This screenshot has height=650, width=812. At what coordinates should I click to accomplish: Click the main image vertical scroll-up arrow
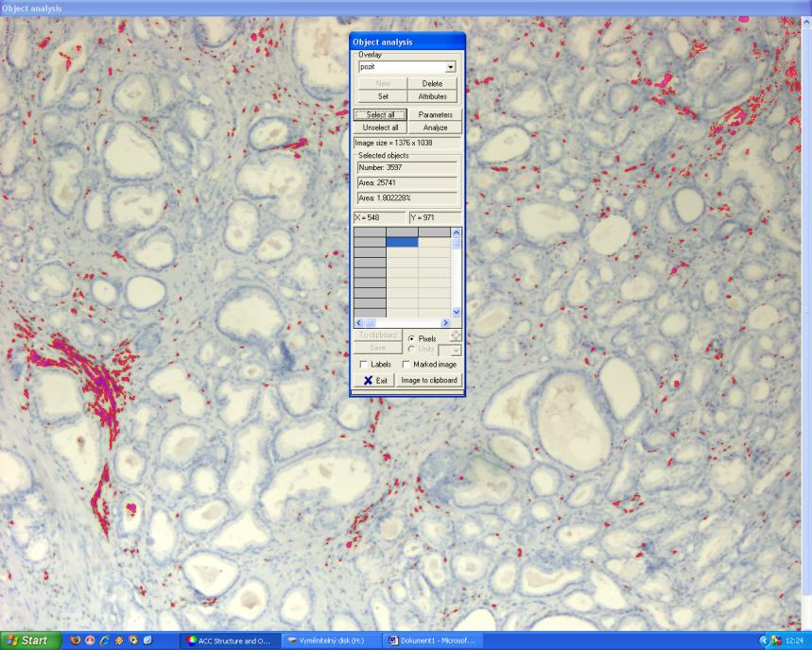[807, 22]
